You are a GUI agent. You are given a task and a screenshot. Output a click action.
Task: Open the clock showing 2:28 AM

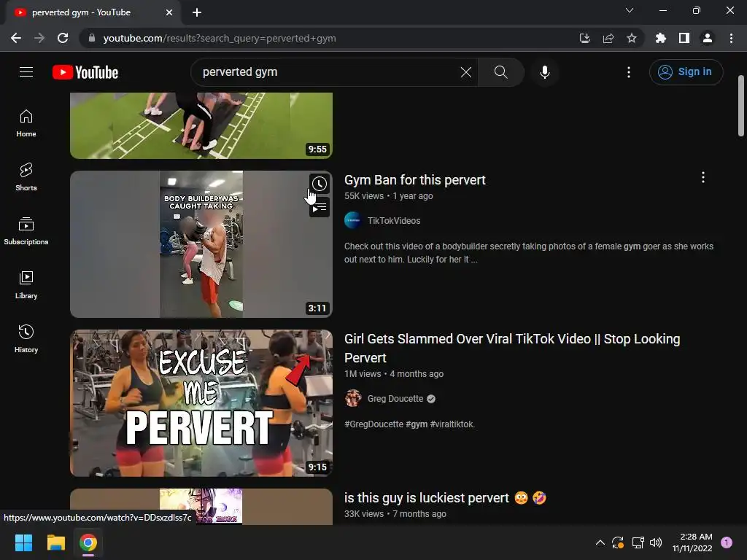pyautogui.click(x=692, y=542)
